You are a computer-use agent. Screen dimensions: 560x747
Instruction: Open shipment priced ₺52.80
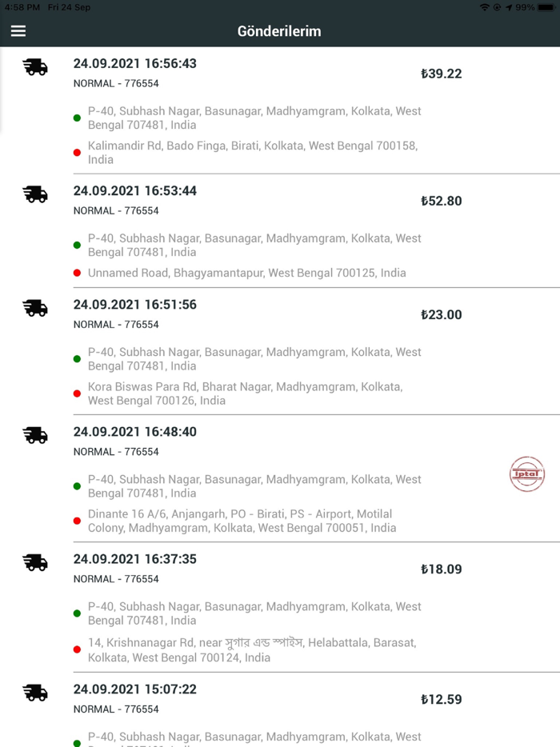[x=442, y=201]
